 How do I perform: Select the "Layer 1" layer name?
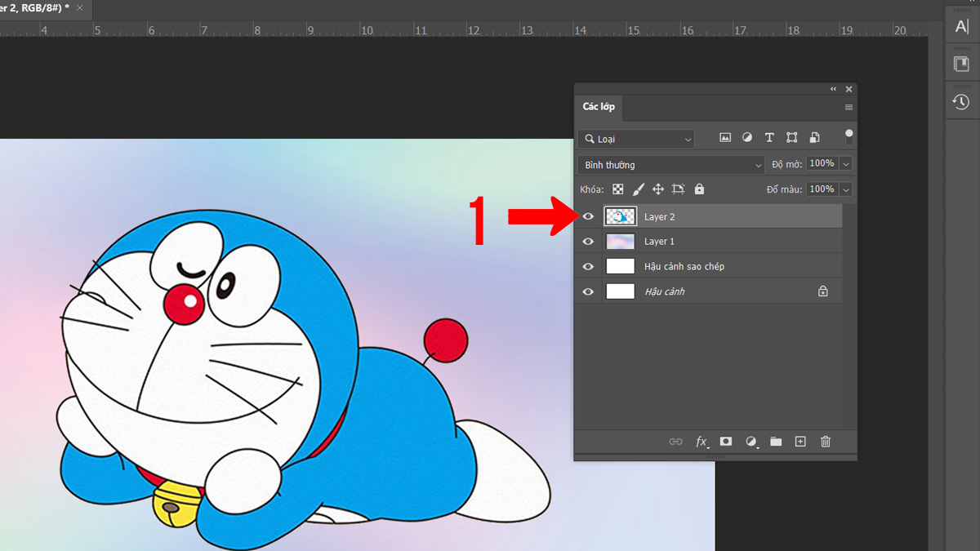pyautogui.click(x=660, y=242)
